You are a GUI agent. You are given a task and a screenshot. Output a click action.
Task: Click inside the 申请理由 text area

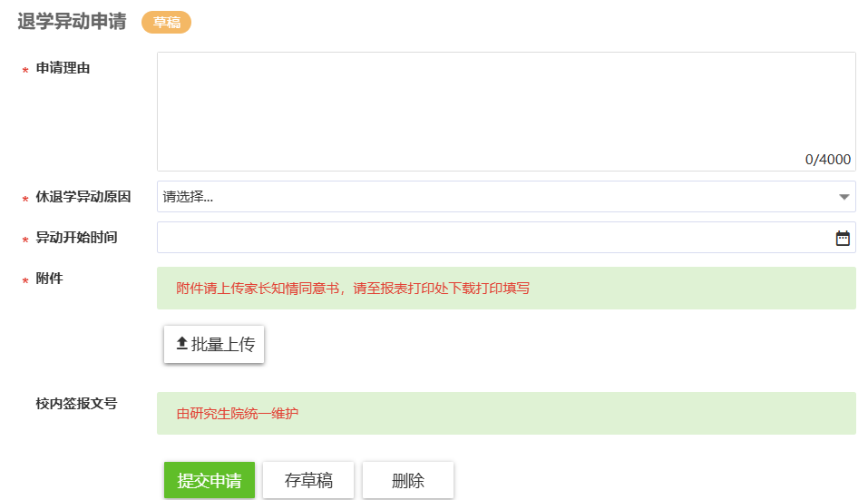point(506,112)
